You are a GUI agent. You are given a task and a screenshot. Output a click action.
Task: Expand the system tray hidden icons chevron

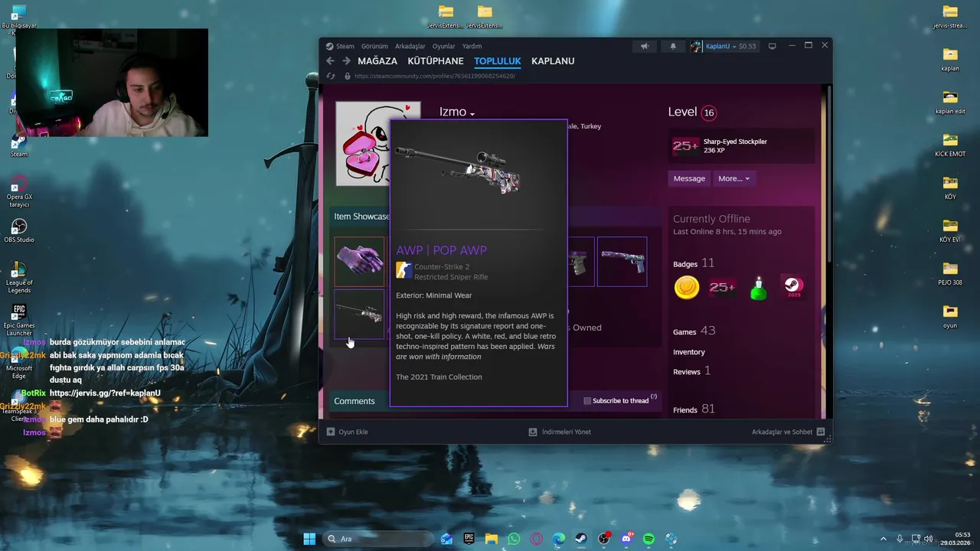(x=883, y=539)
